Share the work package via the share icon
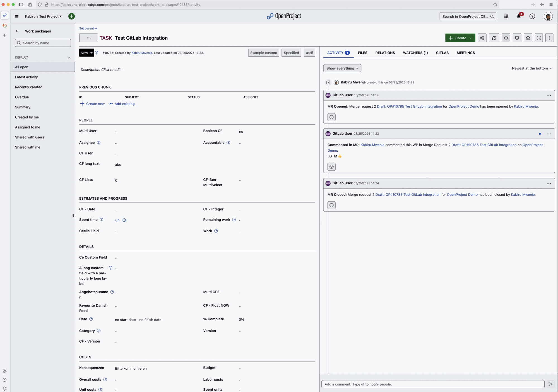The width and height of the screenshot is (558, 392). [x=482, y=38]
